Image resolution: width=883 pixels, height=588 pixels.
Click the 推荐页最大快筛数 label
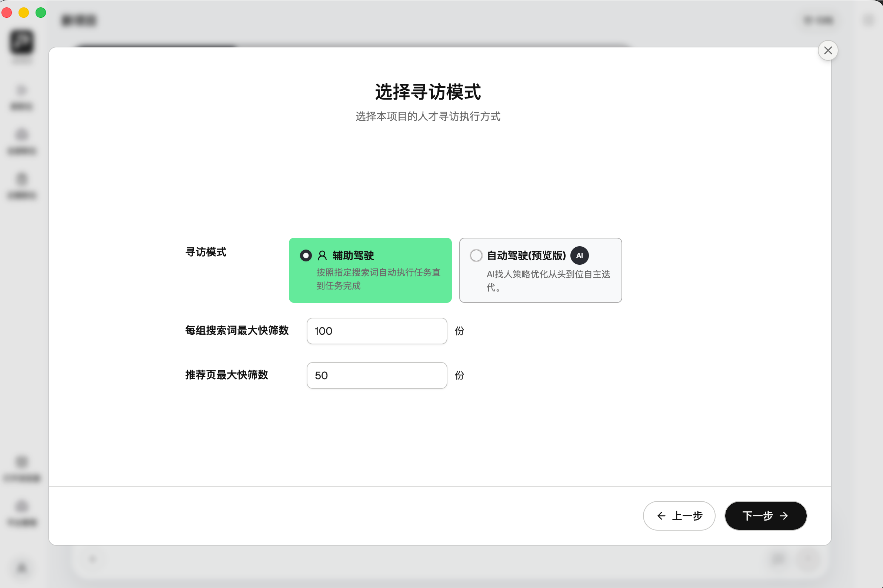pyautogui.click(x=227, y=375)
